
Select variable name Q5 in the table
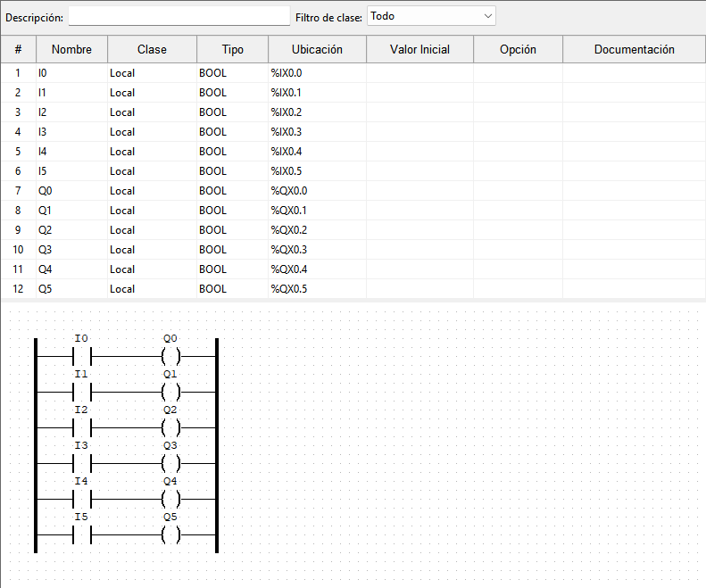[x=71, y=289]
